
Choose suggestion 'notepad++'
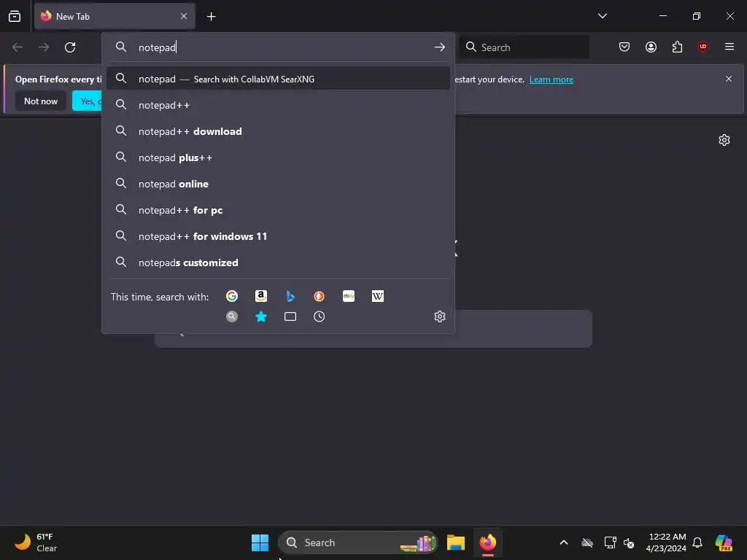278,105
